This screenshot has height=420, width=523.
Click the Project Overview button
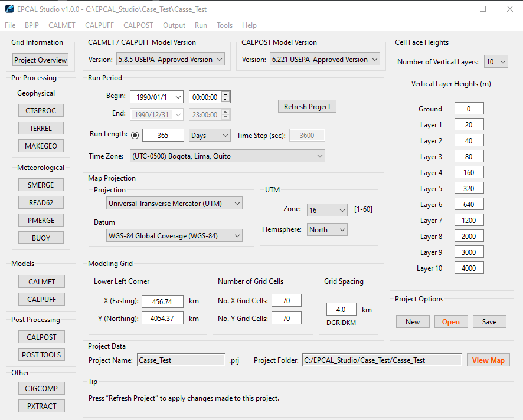[40, 60]
